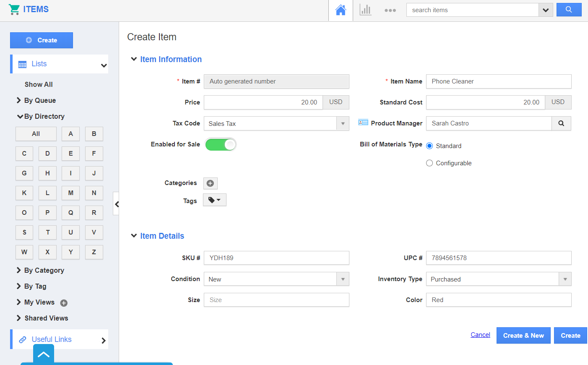The height and width of the screenshot is (365, 588).
Task: Open the Inventory Type dropdown
Action: (x=565, y=279)
